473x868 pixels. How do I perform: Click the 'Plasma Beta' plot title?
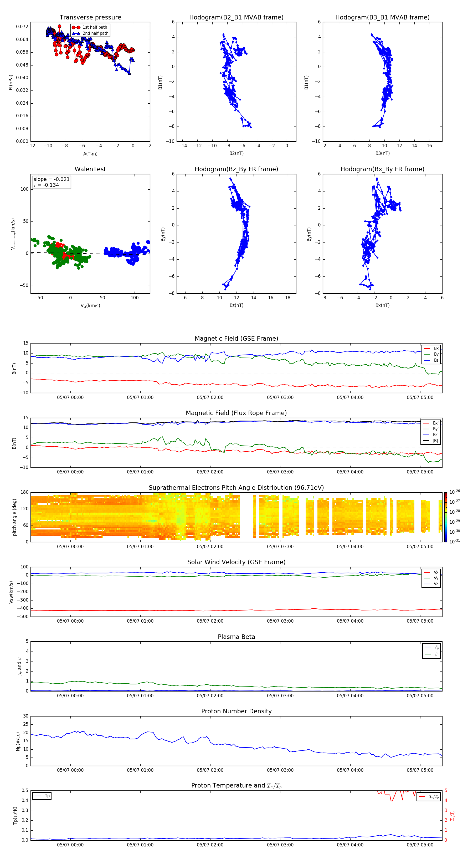(x=236, y=637)
